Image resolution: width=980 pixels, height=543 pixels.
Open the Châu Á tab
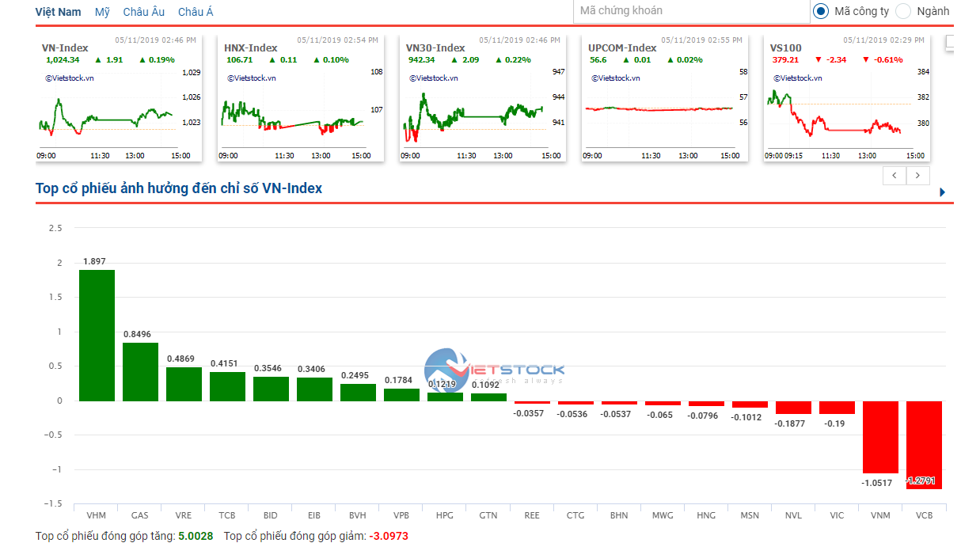(x=196, y=12)
